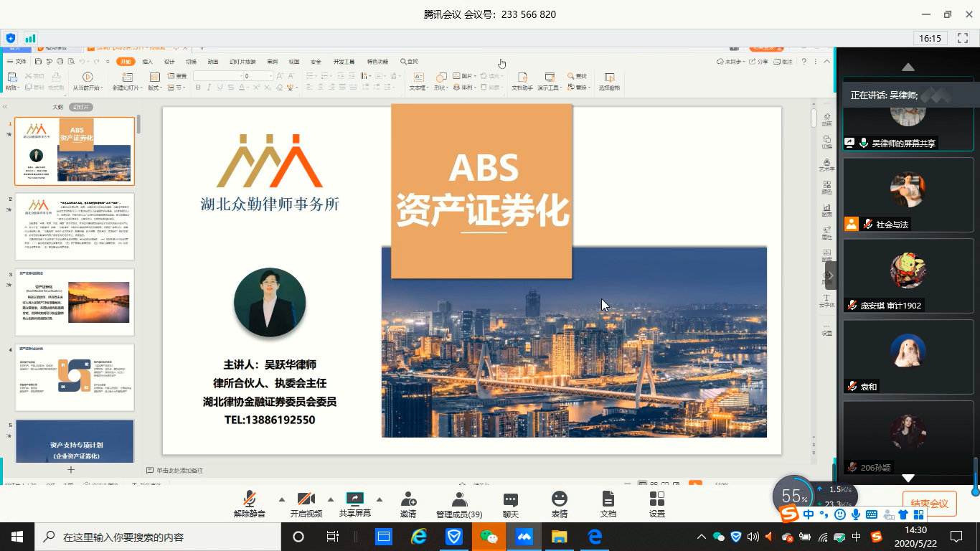This screenshot has height=551, width=980.
Task: Open meeting 设置 settings icon
Action: tap(656, 499)
